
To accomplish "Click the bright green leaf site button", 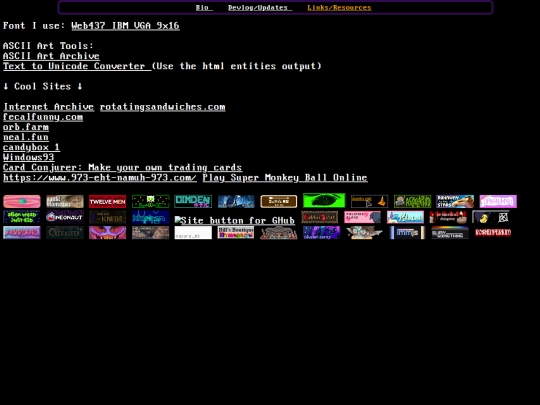I will [x=324, y=200].
